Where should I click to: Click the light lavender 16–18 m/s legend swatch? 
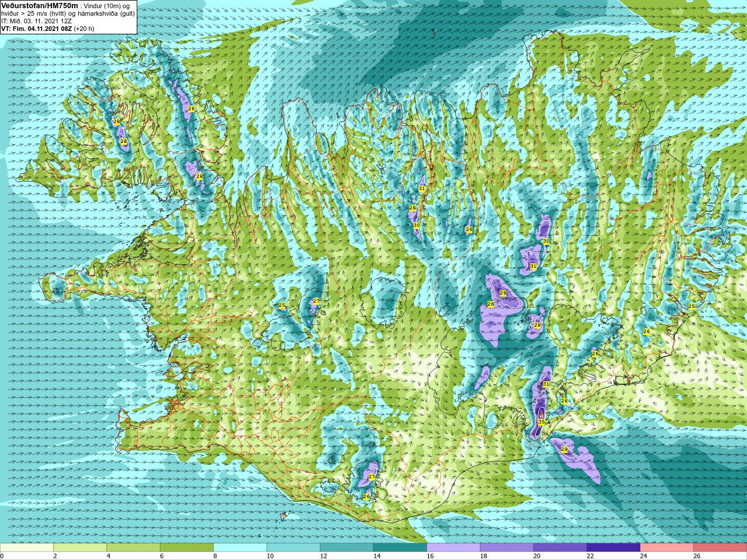click(x=453, y=548)
